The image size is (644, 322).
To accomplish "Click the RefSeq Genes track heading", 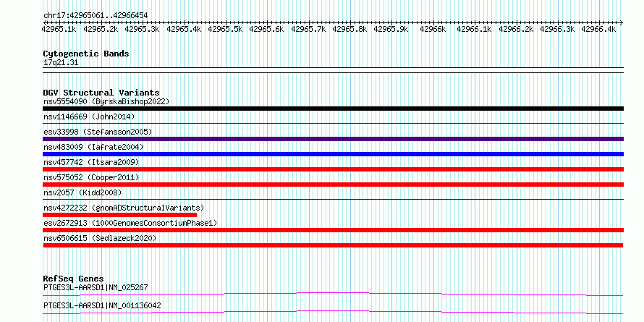I will (73, 279).
